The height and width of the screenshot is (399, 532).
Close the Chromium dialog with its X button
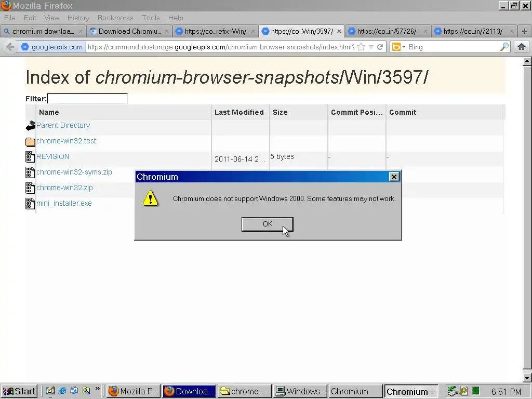coord(394,177)
